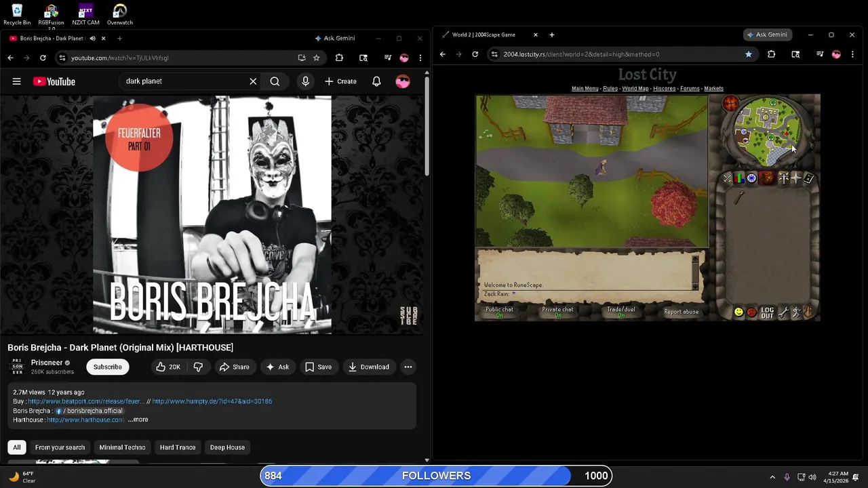View site information for 2004.lostcity.rs
868x488 pixels.
click(494, 54)
